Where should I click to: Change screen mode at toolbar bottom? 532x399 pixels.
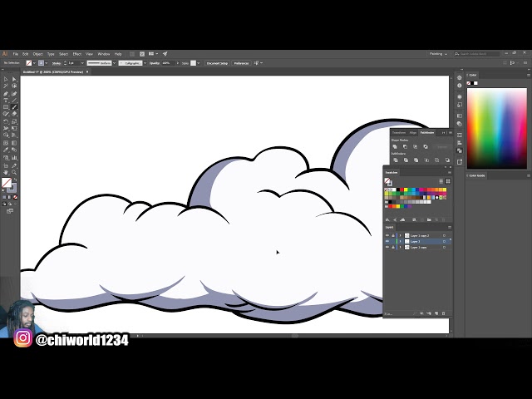pyautogui.click(x=10, y=211)
